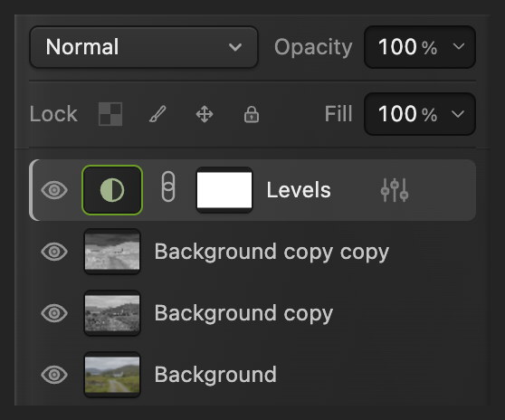Hide the Background copy layer
Viewport: 505px width, 420px height.
click(54, 313)
